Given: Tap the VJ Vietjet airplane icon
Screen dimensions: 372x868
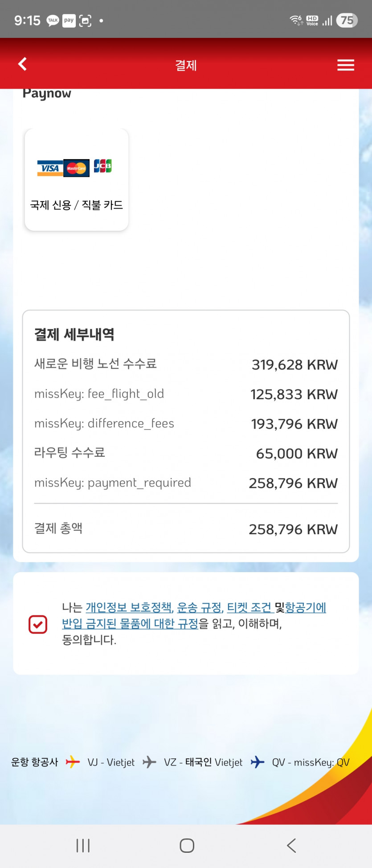Looking at the screenshot, I should click(x=73, y=762).
